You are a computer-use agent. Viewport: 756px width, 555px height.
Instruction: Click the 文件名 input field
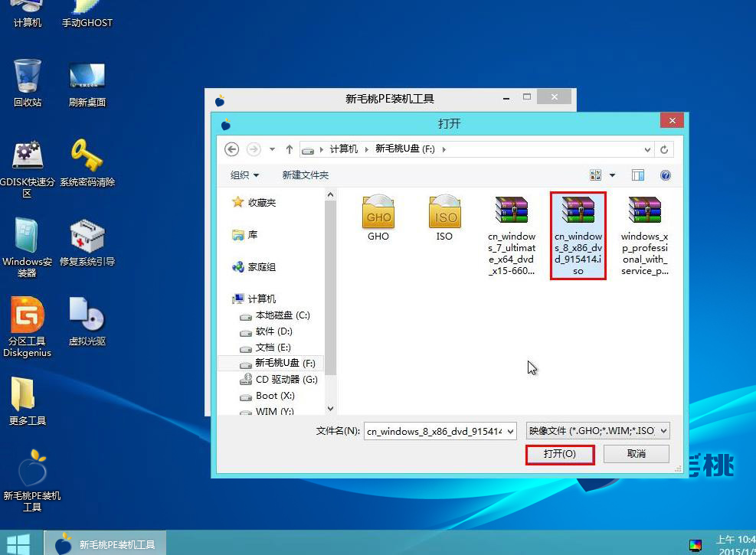(435, 431)
